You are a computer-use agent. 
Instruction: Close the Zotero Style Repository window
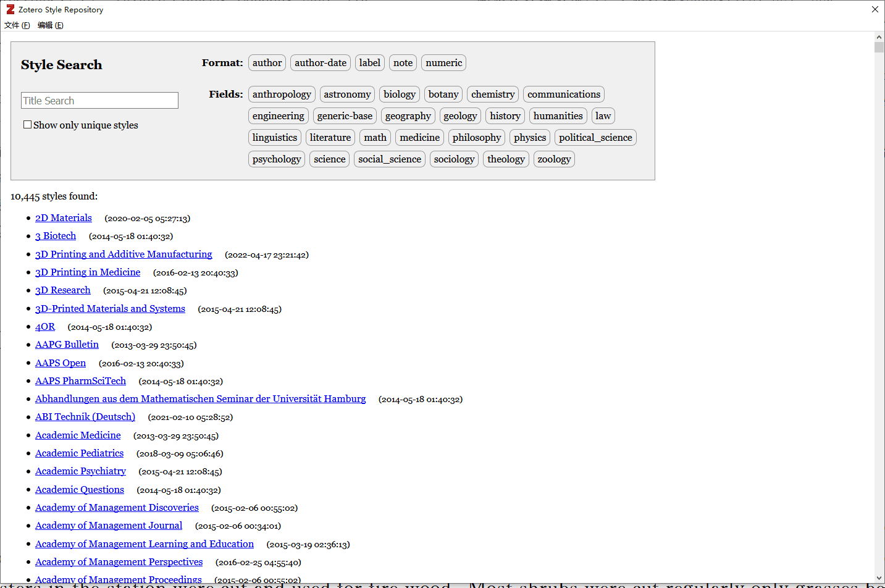pos(875,9)
